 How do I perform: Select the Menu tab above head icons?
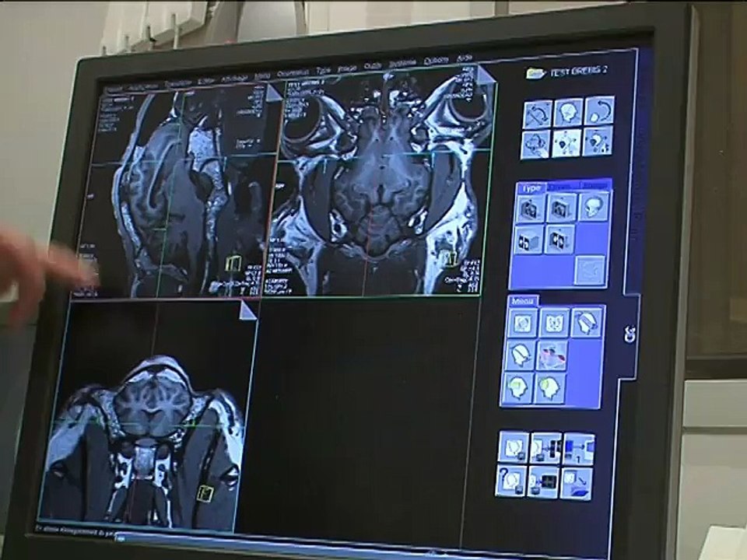(523, 302)
